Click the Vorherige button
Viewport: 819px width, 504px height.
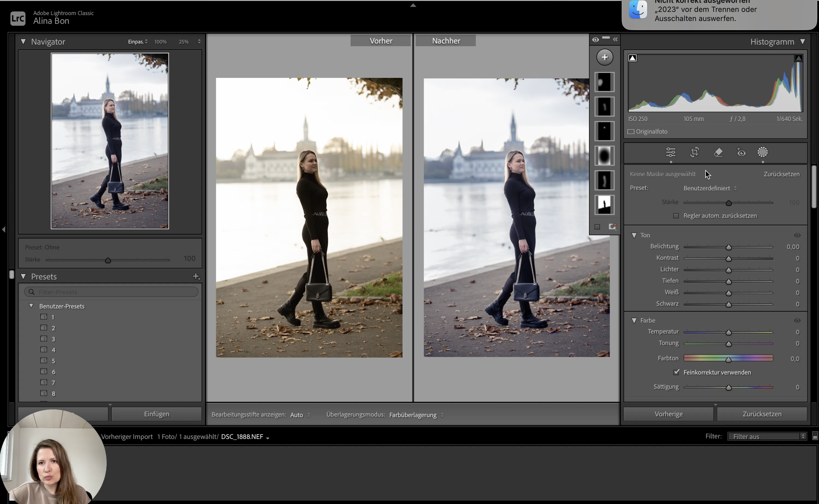click(x=668, y=414)
